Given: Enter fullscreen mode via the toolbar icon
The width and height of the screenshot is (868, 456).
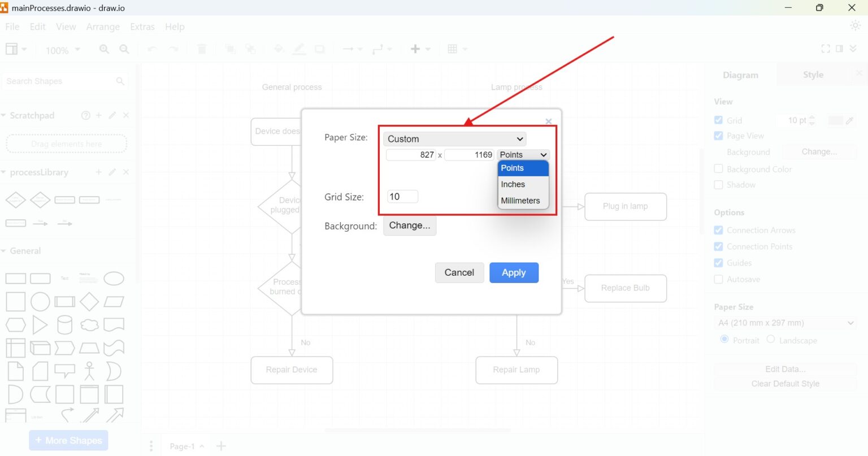Looking at the screenshot, I should tap(825, 49).
